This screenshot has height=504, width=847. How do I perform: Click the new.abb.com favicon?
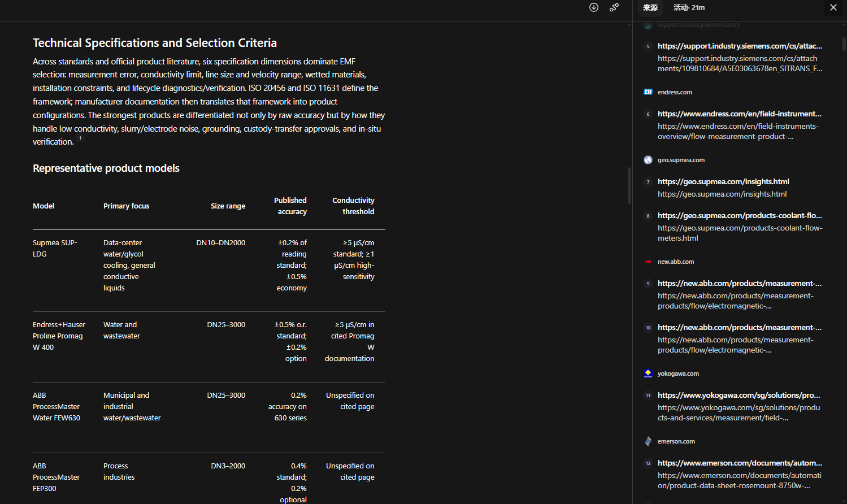[x=648, y=262]
